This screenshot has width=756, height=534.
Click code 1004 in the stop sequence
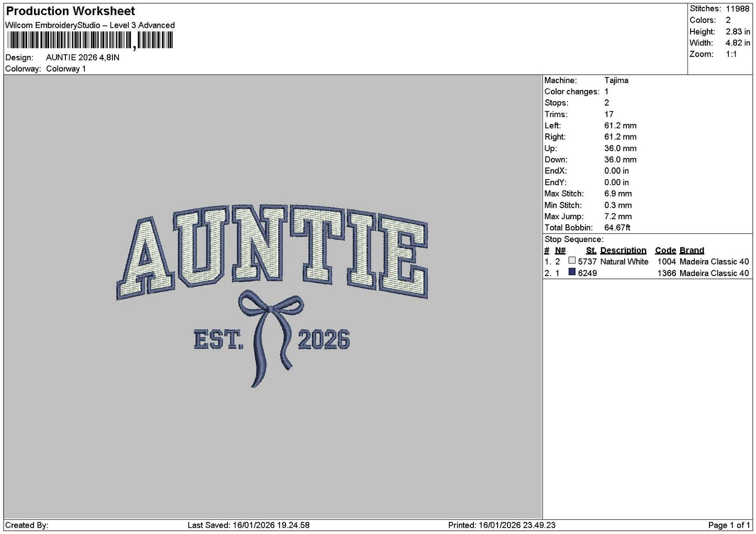(x=667, y=262)
